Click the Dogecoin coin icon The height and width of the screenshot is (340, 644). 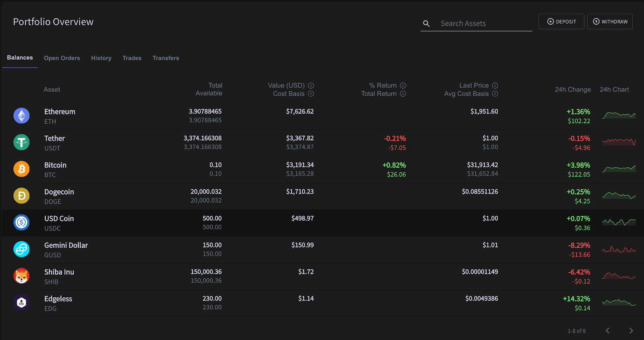[x=22, y=196]
